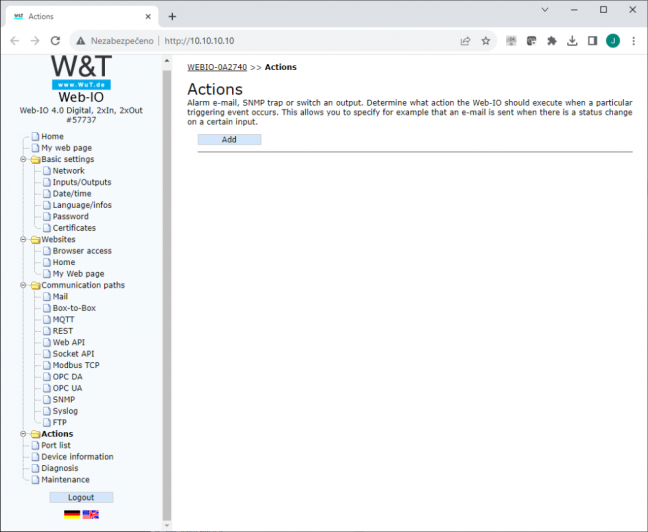Viewport: 648px width, 532px height.
Task: Collapse the Actions tree node
Action: pyautogui.click(x=23, y=434)
